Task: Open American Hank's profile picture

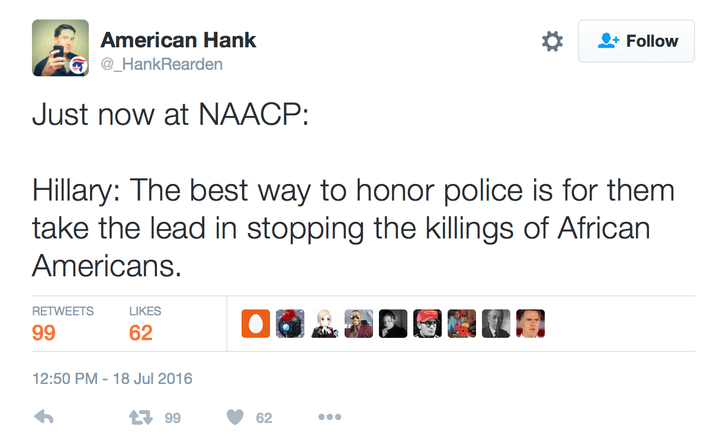Action: (x=59, y=48)
